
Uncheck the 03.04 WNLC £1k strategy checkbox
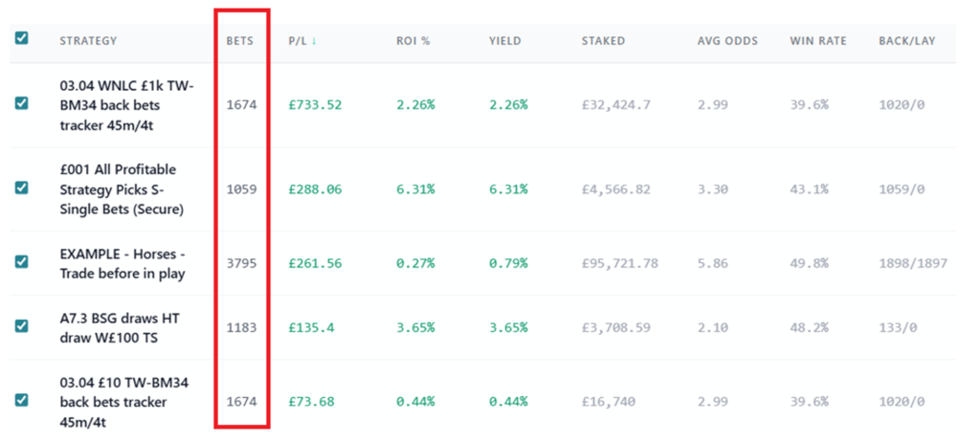click(x=22, y=103)
